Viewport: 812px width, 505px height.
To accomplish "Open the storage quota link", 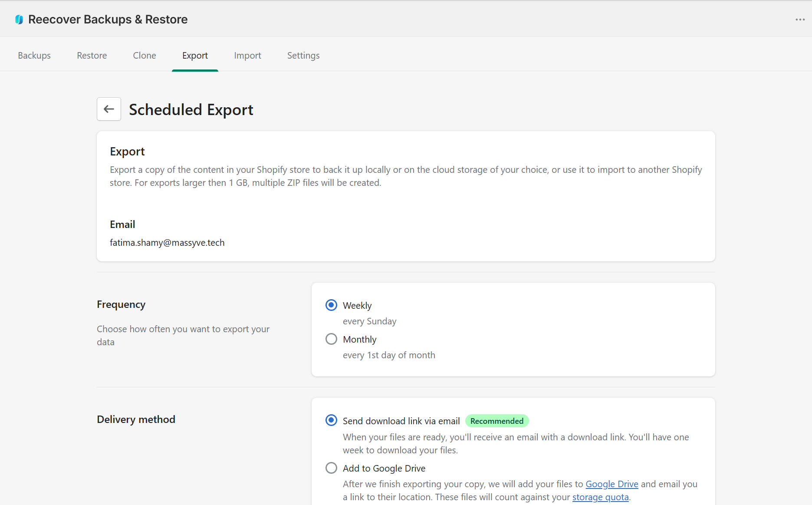I will pos(600,497).
